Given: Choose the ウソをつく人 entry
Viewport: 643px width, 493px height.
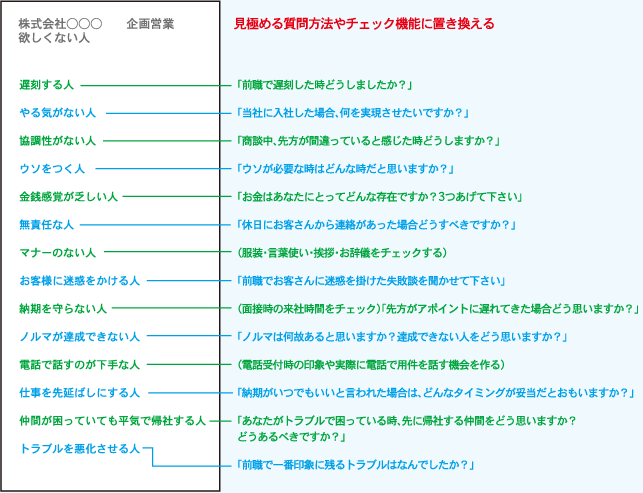Looking at the screenshot, I should tap(52, 169).
